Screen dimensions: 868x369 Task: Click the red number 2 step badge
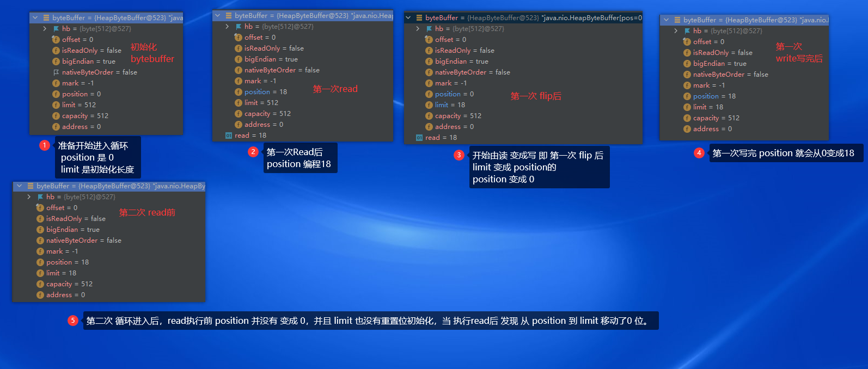253,152
